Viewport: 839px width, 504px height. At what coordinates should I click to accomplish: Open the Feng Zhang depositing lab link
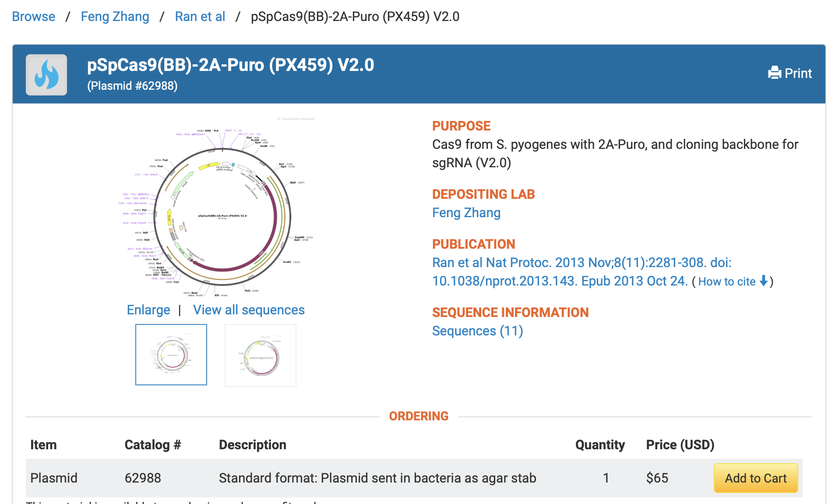466,213
